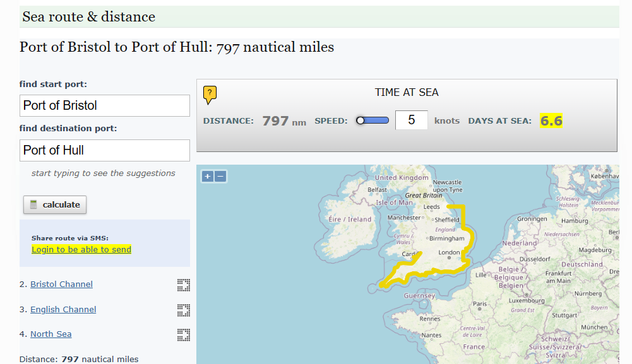
Task: Click the knots value input box
Action: coord(411,119)
